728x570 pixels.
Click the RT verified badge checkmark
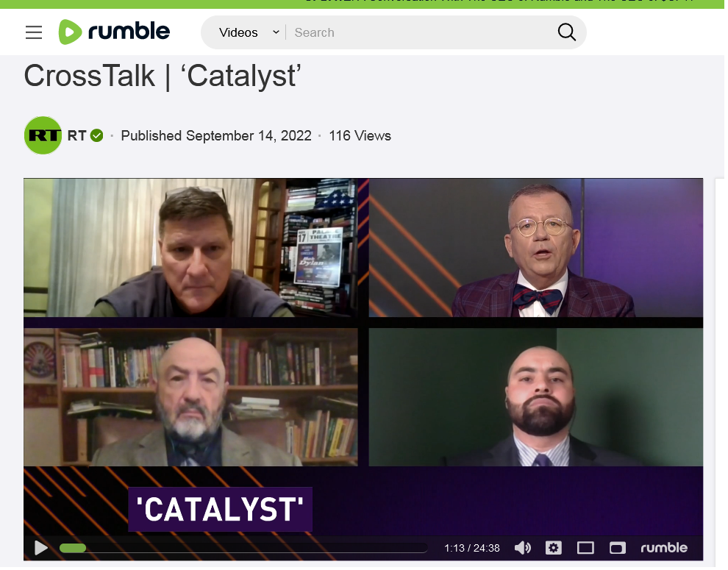click(97, 136)
